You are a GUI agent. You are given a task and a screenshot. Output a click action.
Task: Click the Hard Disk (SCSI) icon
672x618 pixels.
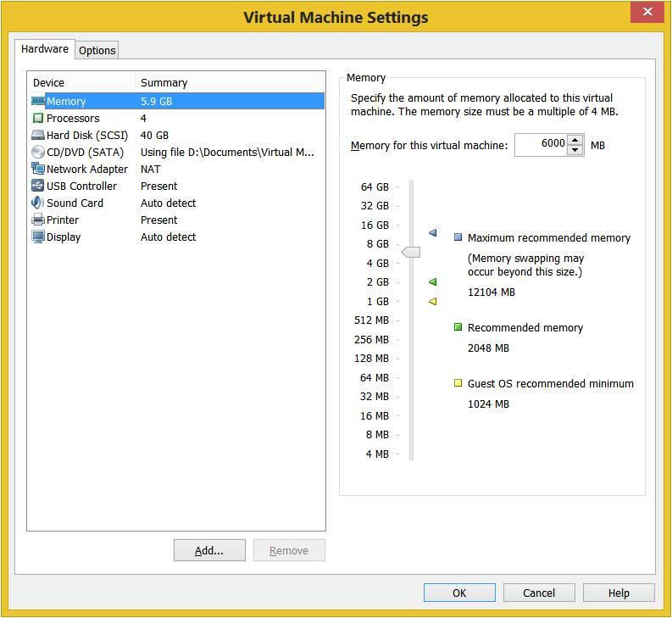38,135
